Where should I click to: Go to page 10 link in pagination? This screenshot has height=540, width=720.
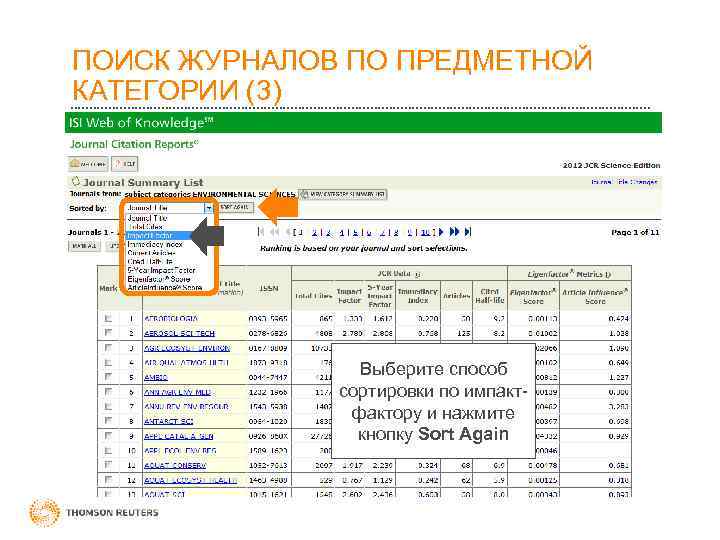[x=426, y=232]
